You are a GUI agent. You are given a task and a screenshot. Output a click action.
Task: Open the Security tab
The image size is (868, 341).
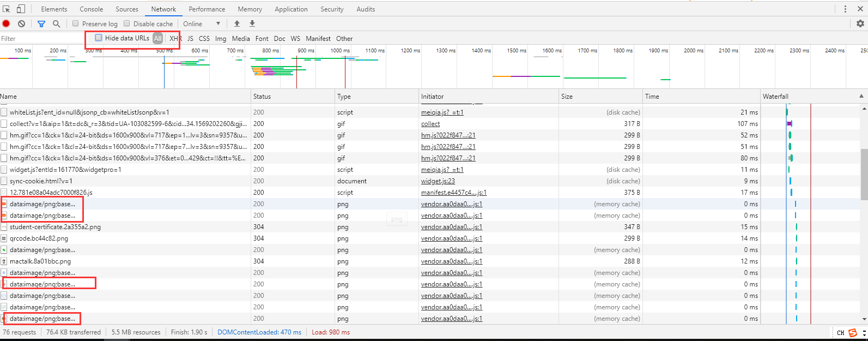pos(332,9)
